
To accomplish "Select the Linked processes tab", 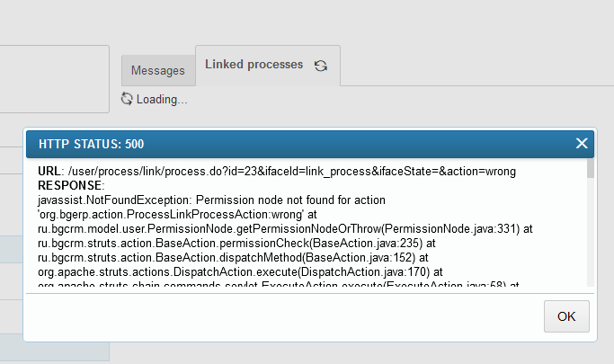I will 254,65.
